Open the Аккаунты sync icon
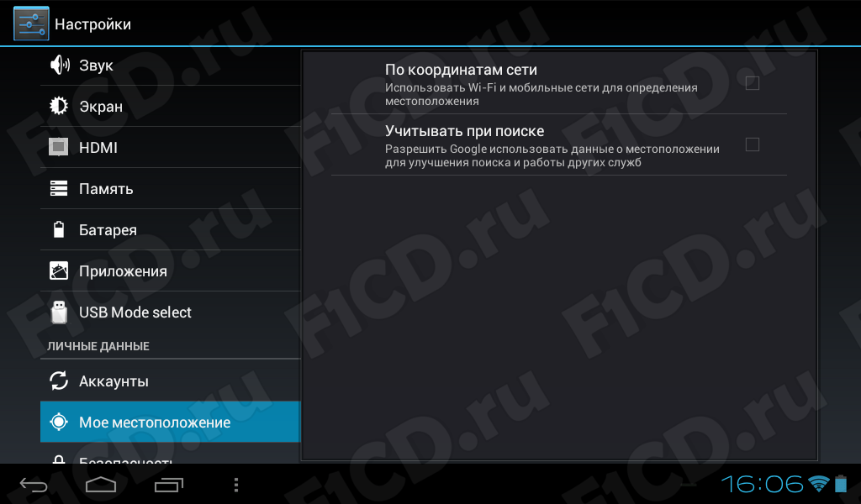This screenshot has height=504, width=861. click(x=59, y=381)
